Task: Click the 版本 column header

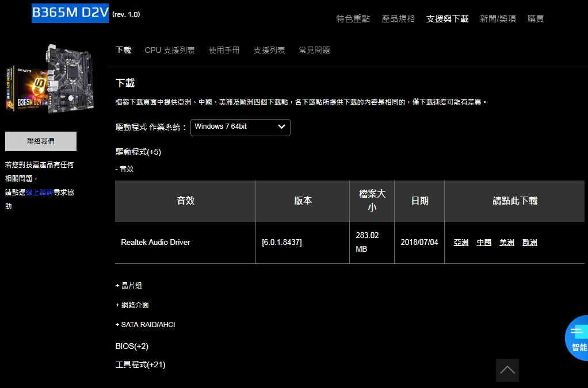Action: 303,201
